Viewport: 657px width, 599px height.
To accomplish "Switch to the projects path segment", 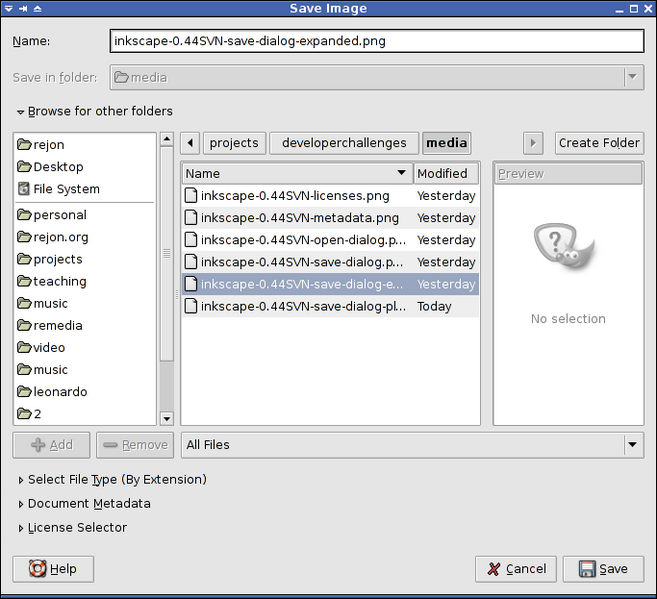I will tap(234, 143).
